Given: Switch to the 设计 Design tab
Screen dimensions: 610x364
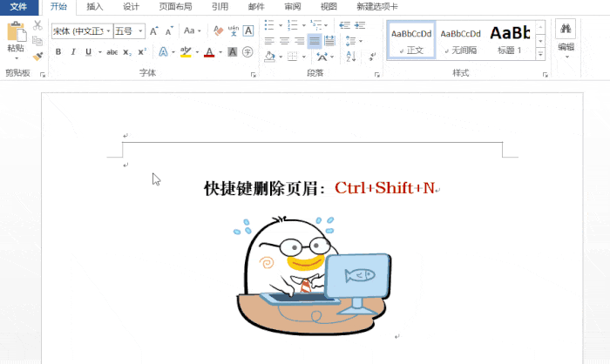Looking at the screenshot, I should [x=131, y=7].
